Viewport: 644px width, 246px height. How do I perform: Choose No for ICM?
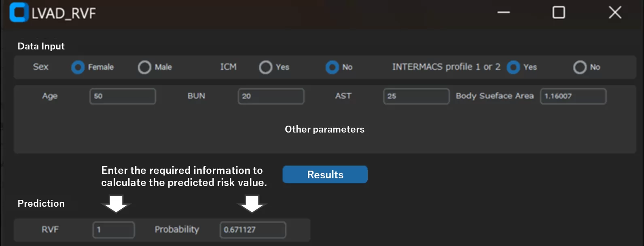[332, 67]
